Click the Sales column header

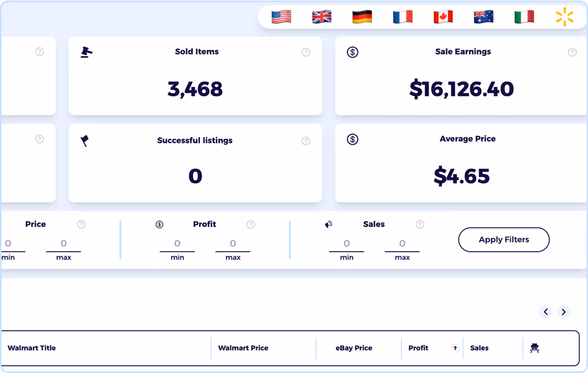point(479,348)
